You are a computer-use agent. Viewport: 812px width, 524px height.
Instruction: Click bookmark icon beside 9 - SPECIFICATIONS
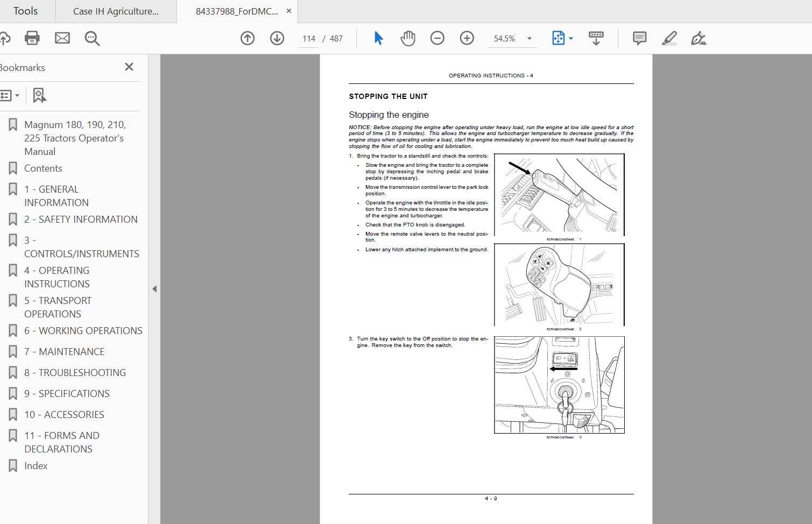click(x=13, y=394)
